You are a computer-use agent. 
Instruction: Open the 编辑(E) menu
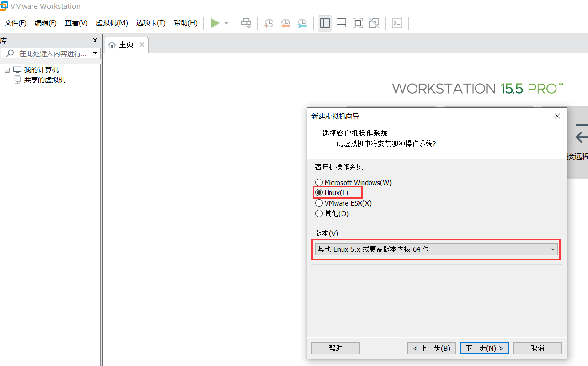pyautogui.click(x=46, y=23)
